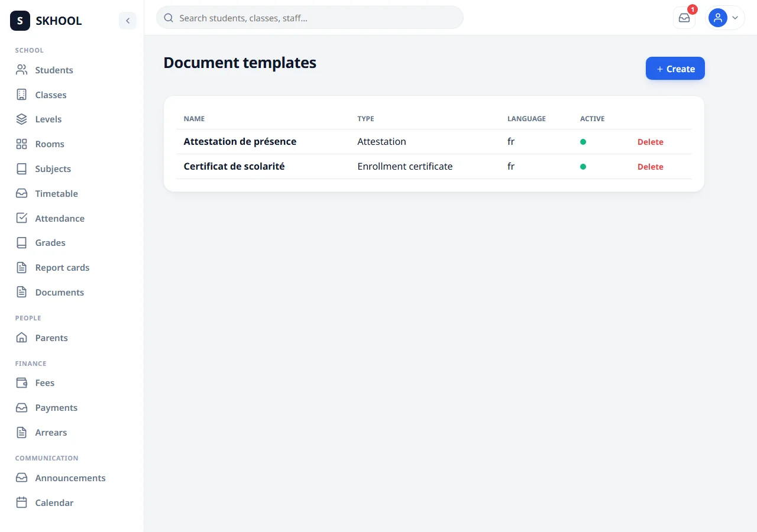Image resolution: width=757 pixels, height=532 pixels.
Task: Select Timetable in the sidebar
Action: [56, 193]
